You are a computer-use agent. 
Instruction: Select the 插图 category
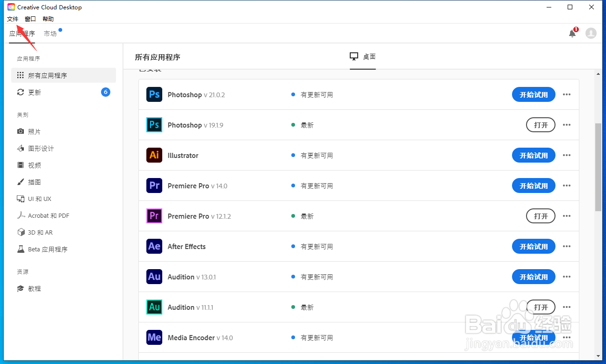[64, 182]
